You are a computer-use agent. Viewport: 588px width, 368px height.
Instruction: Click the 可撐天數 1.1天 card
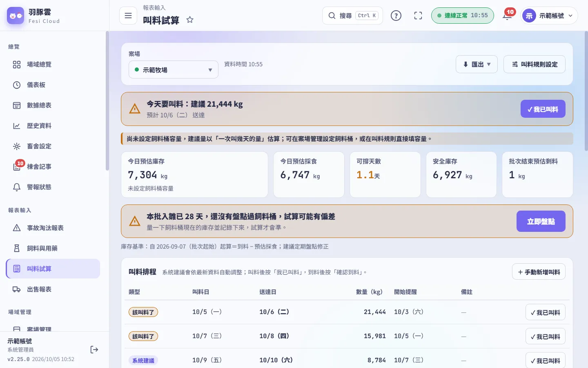(x=385, y=175)
